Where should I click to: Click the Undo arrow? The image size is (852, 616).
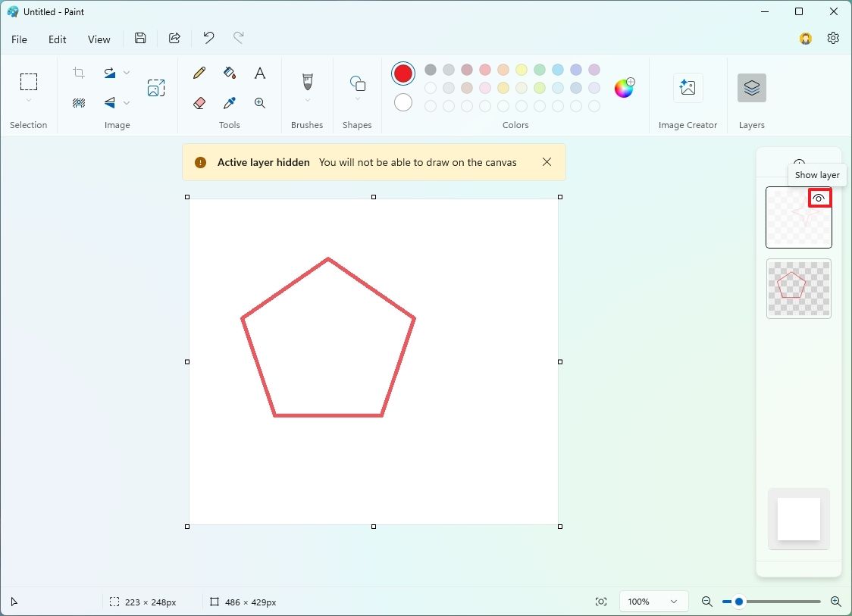point(208,38)
